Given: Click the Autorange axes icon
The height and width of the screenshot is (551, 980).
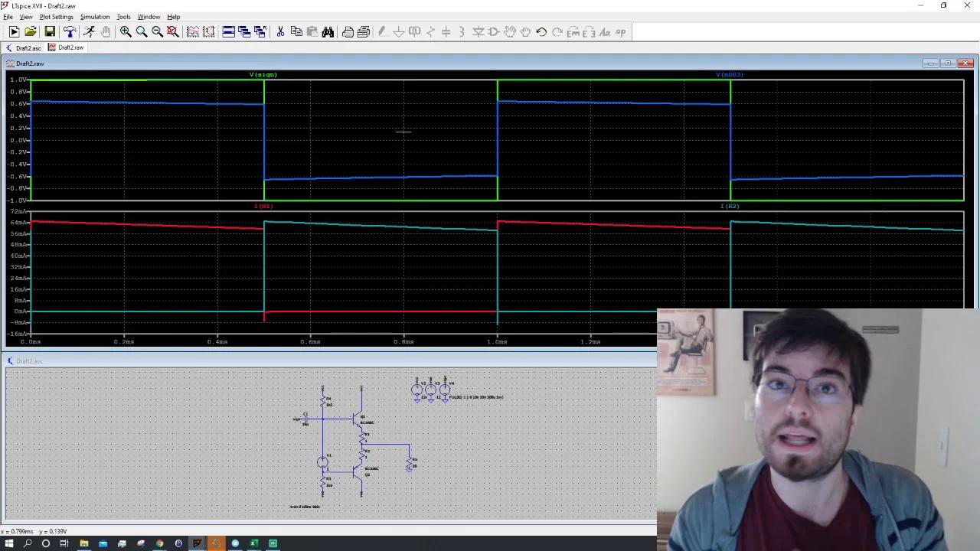Looking at the screenshot, I should [208, 31].
